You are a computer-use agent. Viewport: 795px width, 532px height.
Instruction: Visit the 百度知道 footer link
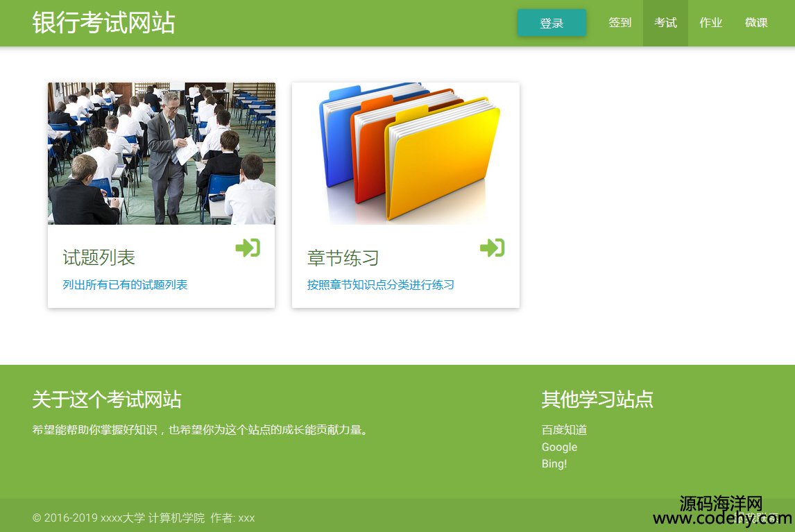click(x=564, y=430)
